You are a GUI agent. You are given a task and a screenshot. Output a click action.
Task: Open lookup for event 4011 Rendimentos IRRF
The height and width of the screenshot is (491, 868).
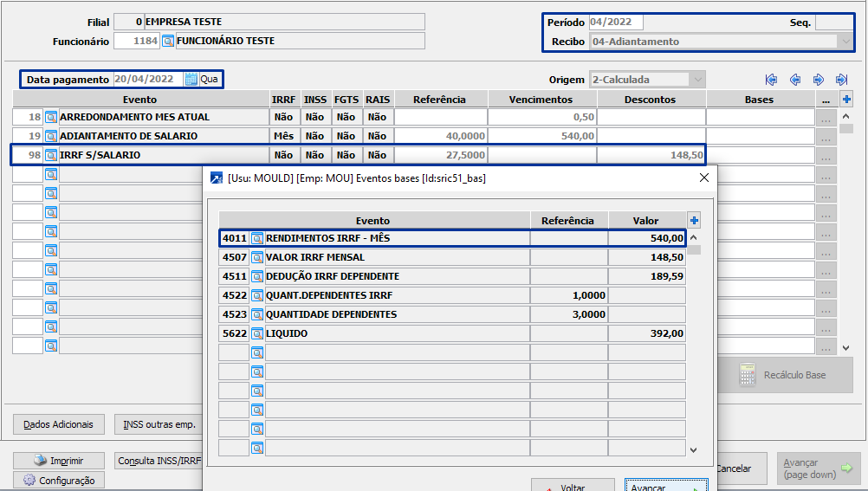pos(257,238)
